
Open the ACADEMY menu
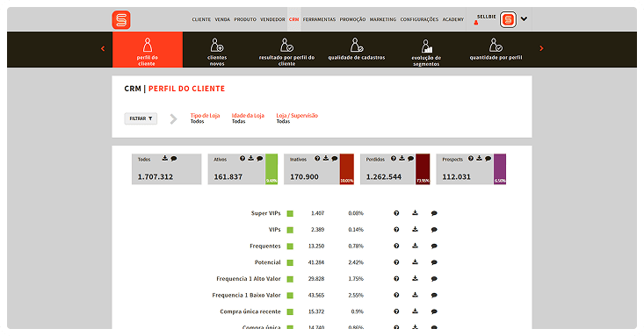tap(453, 19)
